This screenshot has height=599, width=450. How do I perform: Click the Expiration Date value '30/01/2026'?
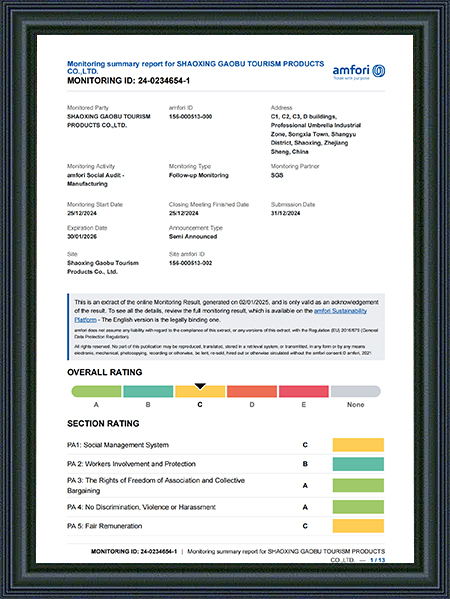(x=82, y=236)
